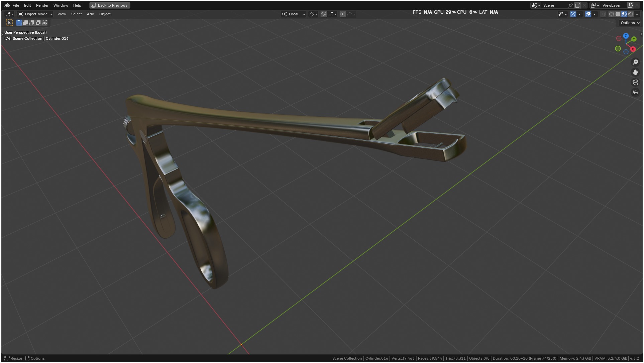644x363 pixels.
Task: Click the 'User Perspective (Local)' label
Action: coord(25,32)
